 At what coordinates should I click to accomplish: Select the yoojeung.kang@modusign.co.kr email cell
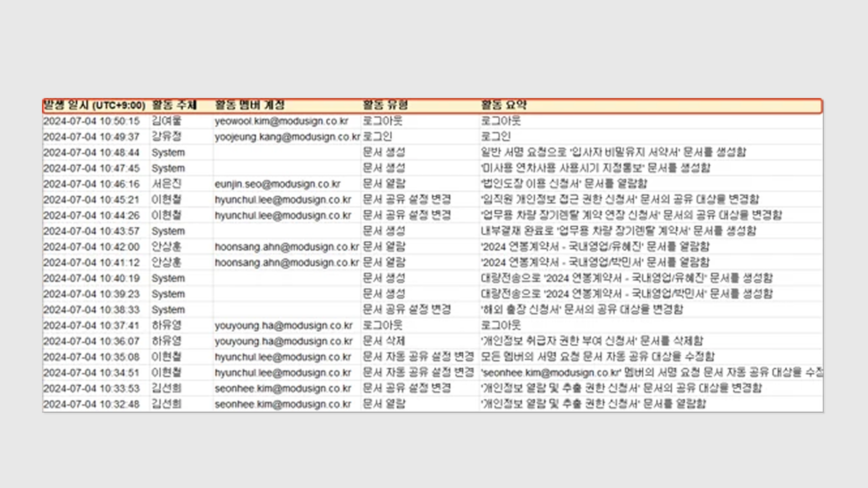[287, 137]
